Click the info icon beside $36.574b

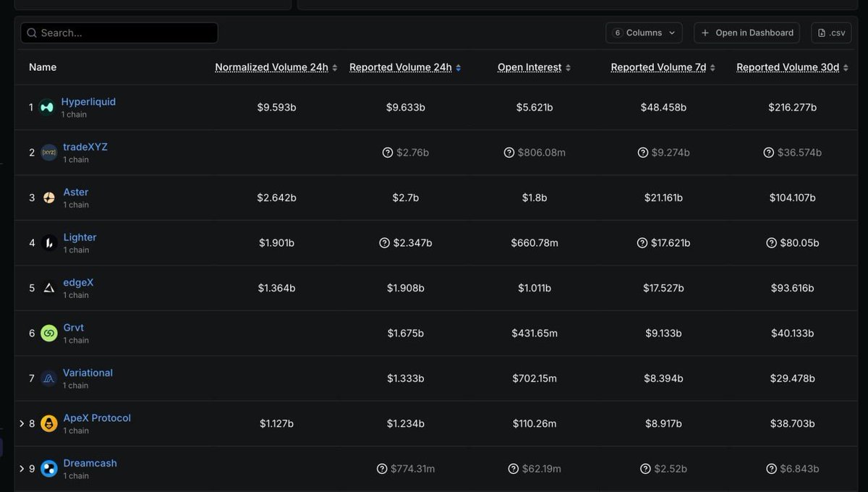769,153
